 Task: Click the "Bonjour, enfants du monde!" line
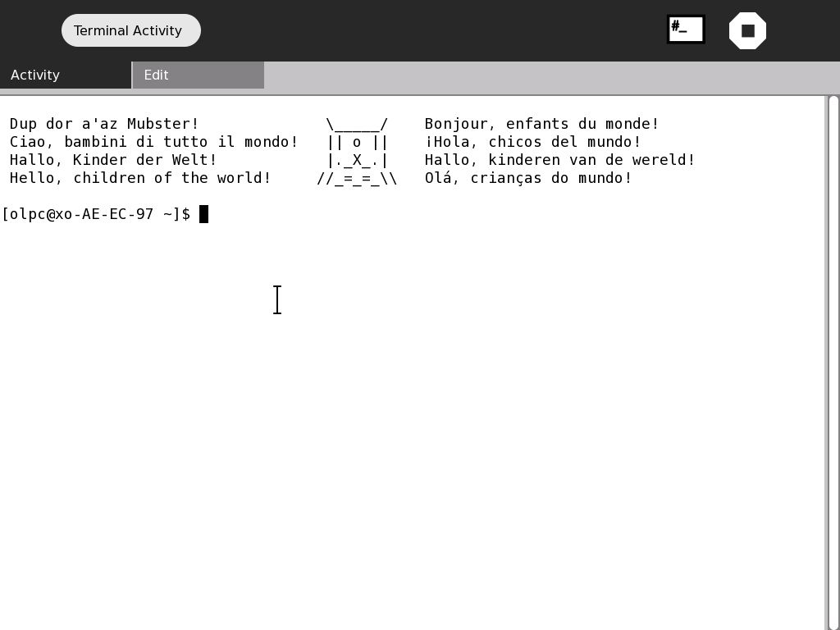coord(541,124)
